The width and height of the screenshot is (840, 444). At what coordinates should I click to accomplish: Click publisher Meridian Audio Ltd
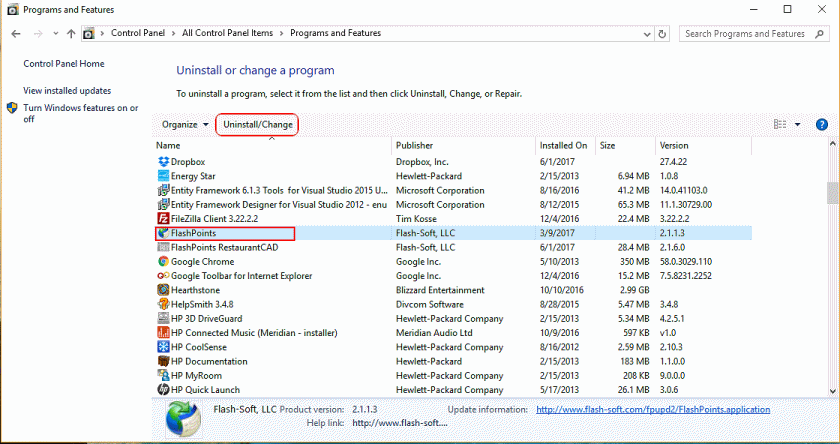434,333
